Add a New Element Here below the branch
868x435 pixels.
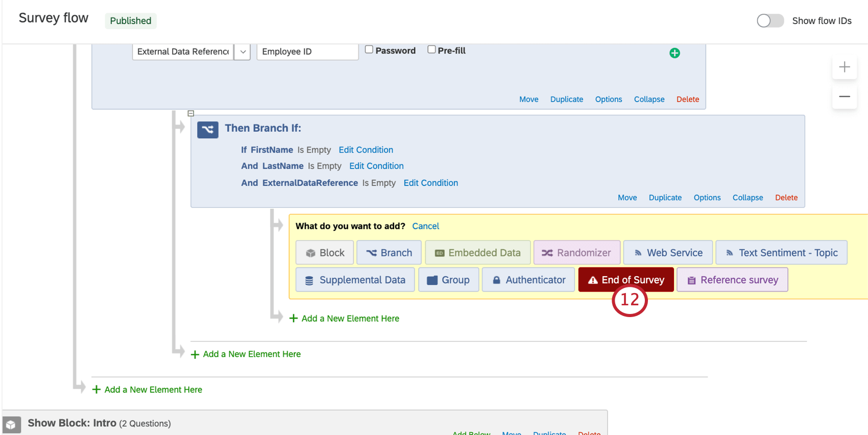point(246,354)
